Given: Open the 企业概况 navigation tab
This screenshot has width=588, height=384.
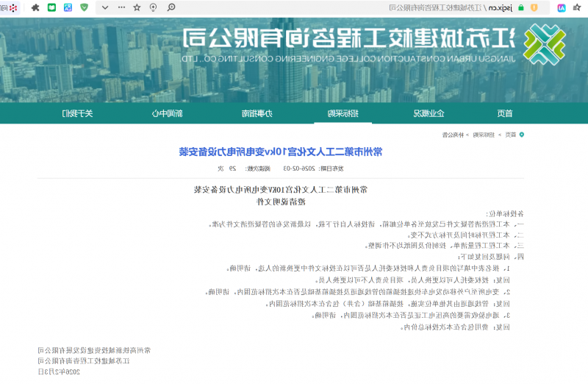Looking at the screenshot, I should coord(429,113).
